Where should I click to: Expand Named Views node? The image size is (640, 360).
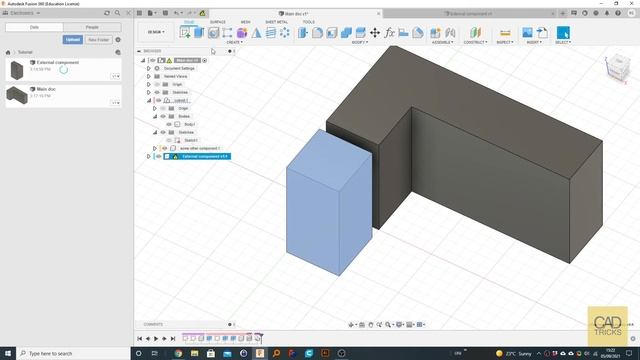pos(149,76)
